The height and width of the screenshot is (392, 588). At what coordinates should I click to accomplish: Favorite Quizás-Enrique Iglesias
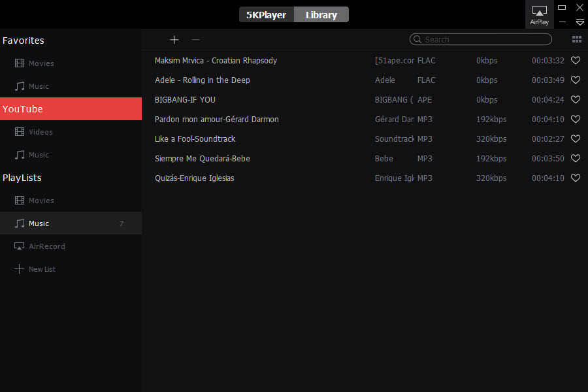click(576, 178)
